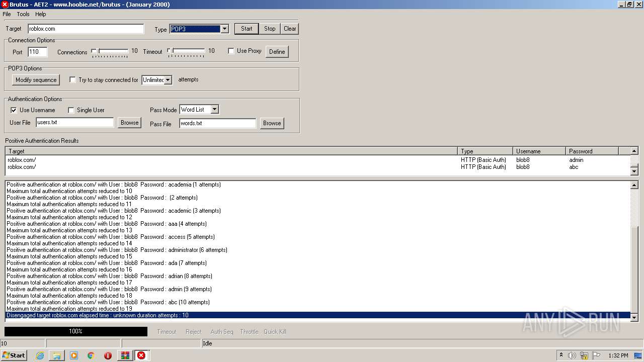
Task: Click the Brutus title bar application icon
Action: (5, 5)
